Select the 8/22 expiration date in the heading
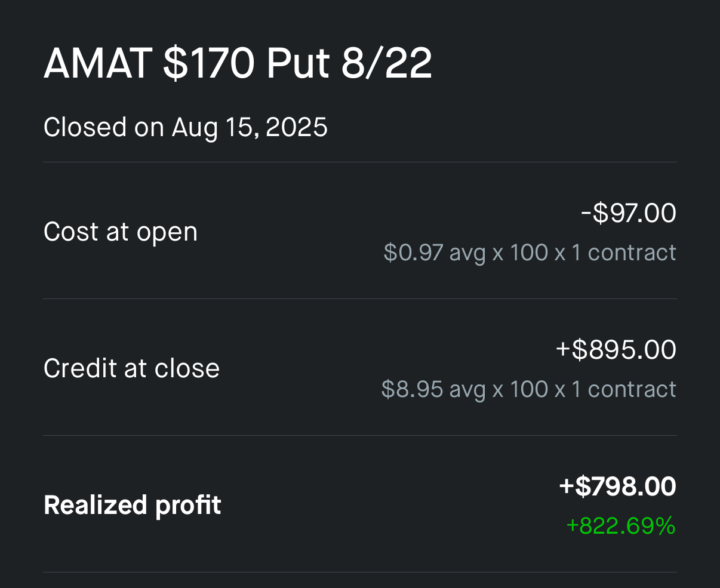The image size is (720, 588). (x=386, y=64)
